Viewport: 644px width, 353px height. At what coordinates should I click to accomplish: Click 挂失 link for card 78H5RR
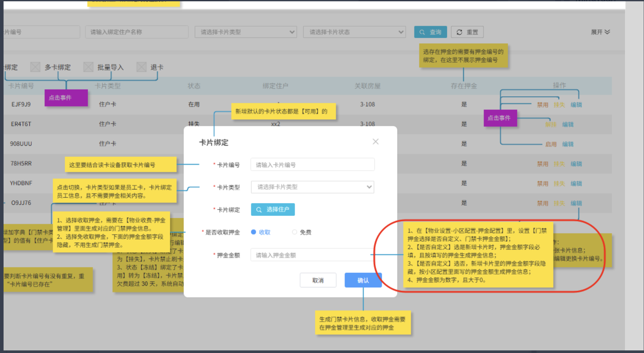(559, 164)
